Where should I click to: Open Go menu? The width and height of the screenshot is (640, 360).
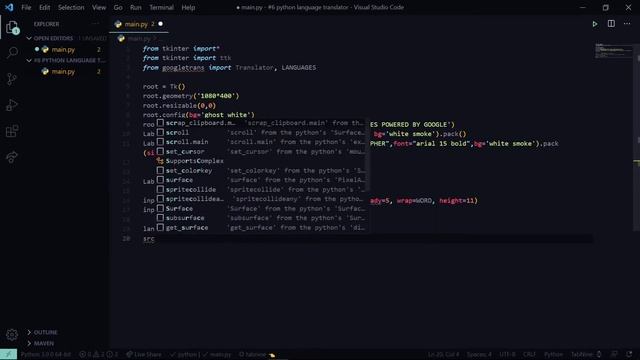118,7
